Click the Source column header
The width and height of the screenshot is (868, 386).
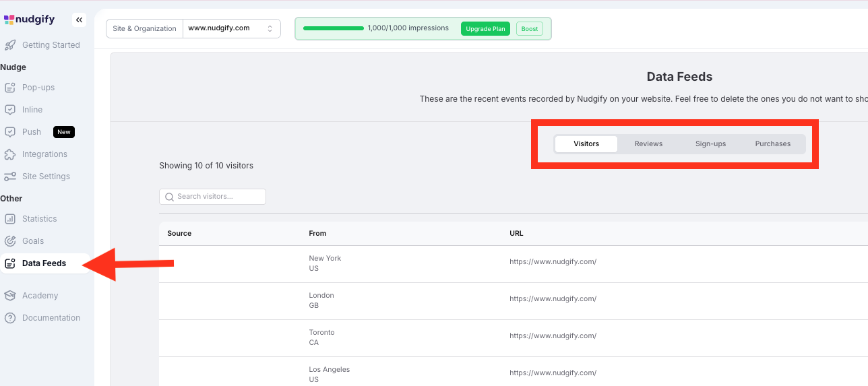pos(179,234)
